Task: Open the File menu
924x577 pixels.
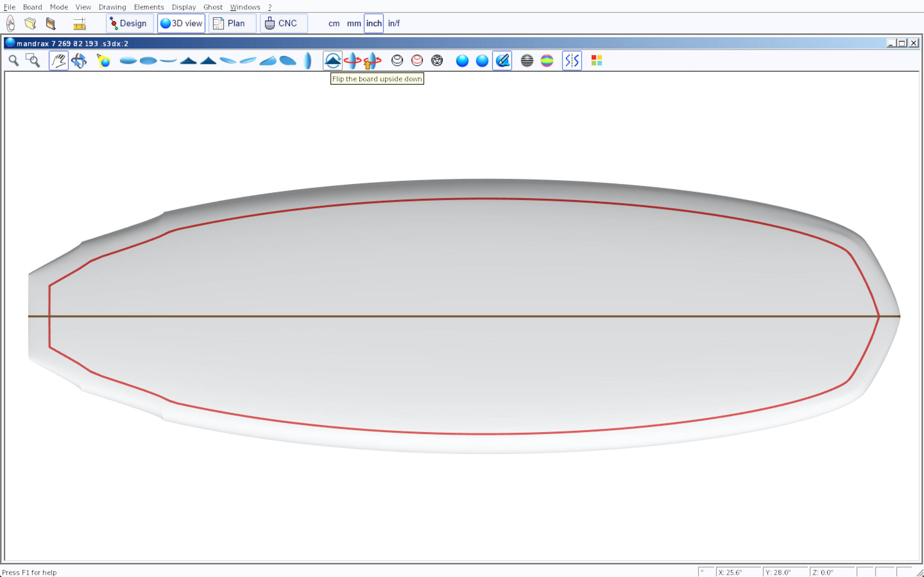Action: (x=10, y=7)
